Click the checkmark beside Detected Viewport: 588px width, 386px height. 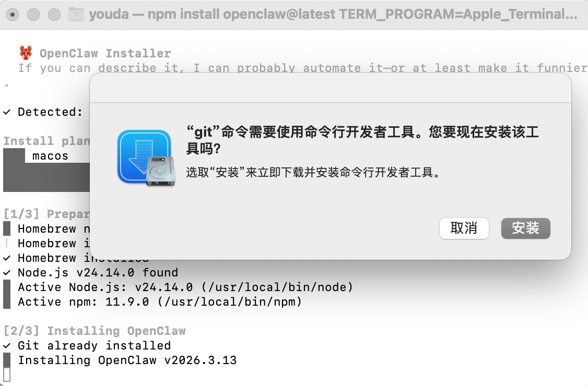[x=7, y=112]
